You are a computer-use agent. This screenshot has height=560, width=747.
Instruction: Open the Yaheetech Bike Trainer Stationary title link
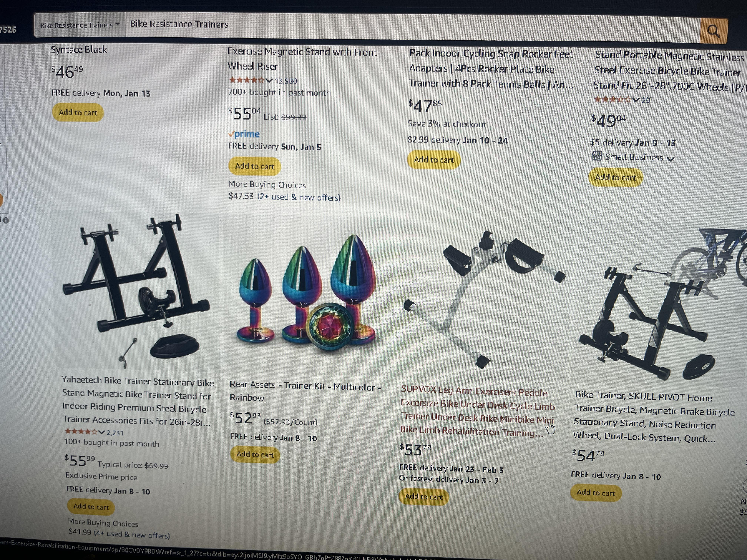[x=137, y=401]
